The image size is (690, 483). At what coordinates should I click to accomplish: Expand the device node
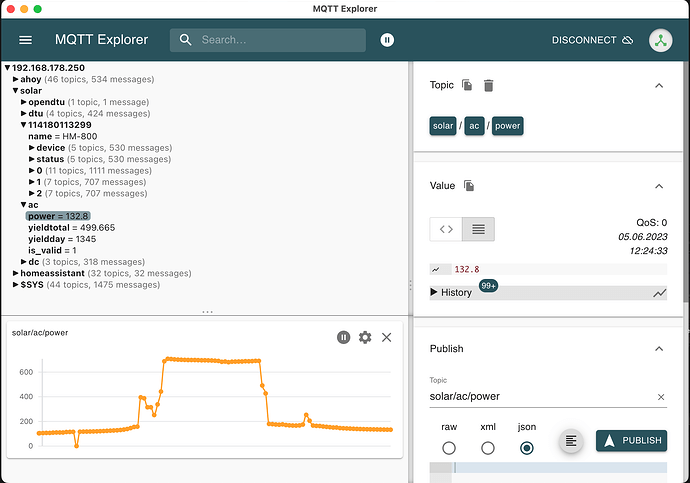tap(32, 148)
